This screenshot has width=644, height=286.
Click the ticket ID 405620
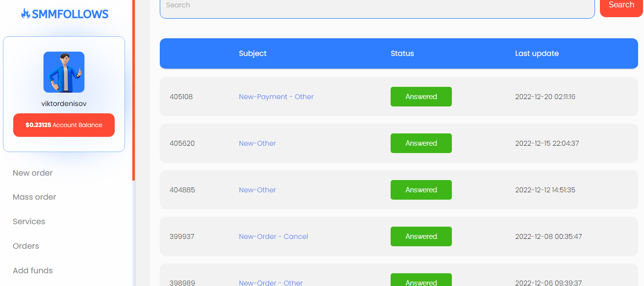tap(182, 143)
